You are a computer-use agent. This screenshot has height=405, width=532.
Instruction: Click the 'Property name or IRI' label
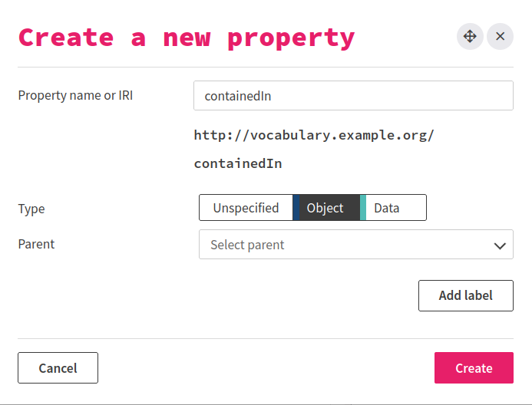[75, 96]
